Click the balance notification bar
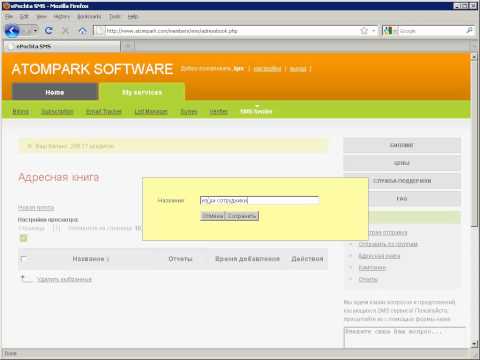This screenshot has height=360, width=480. [x=173, y=146]
